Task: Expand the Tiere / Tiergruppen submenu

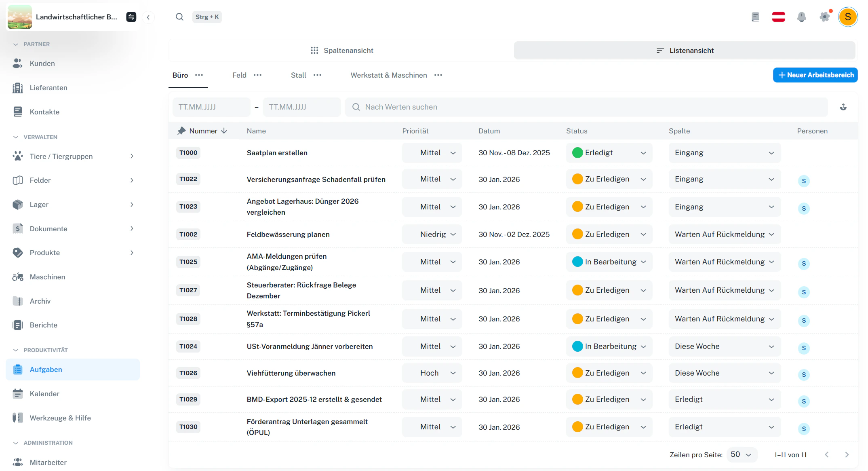Action: 132,156
